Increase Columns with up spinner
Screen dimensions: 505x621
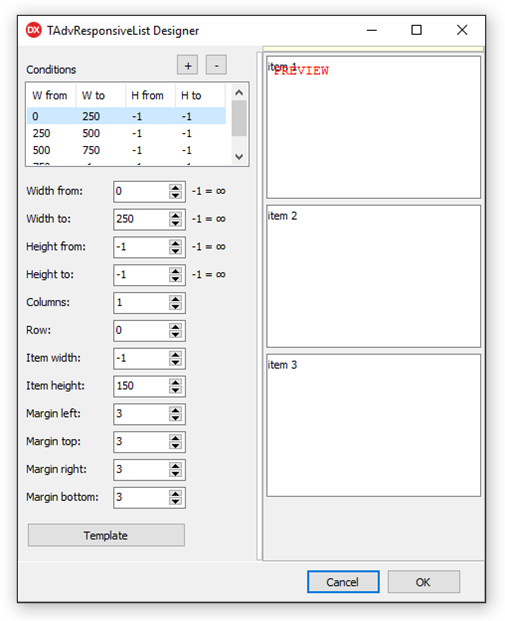(x=175, y=299)
